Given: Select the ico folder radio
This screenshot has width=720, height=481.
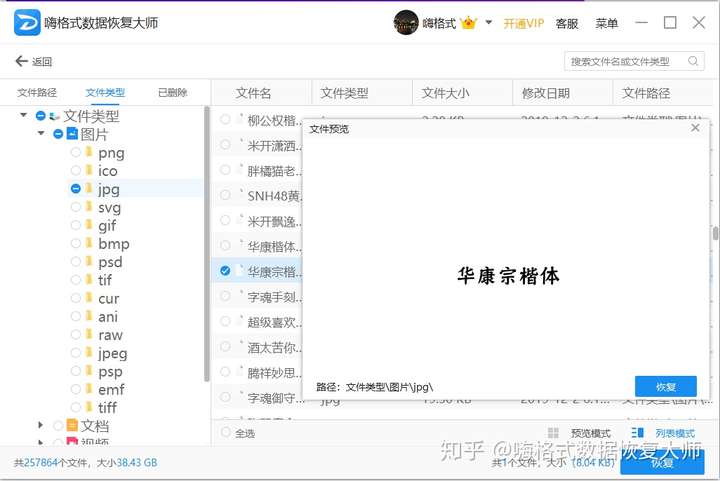Looking at the screenshot, I should pyautogui.click(x=76, y=170).
